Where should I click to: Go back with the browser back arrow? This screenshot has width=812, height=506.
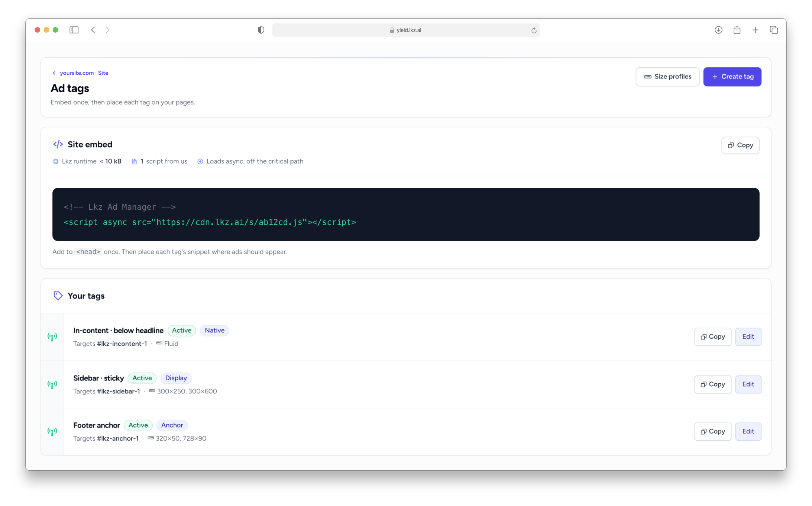tap(93, 30)
